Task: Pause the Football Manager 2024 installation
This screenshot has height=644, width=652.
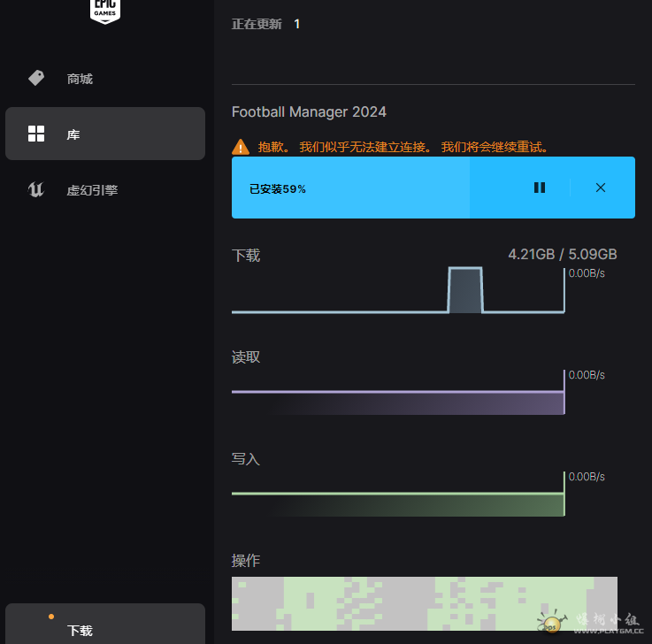Action: click(x=540, y=188)
